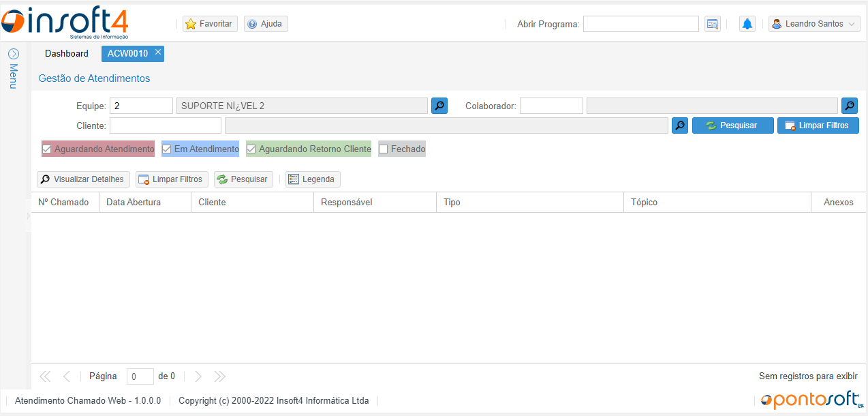
Task: Click the program list icon beside Abrir Programa
Action: coord(713,24)
